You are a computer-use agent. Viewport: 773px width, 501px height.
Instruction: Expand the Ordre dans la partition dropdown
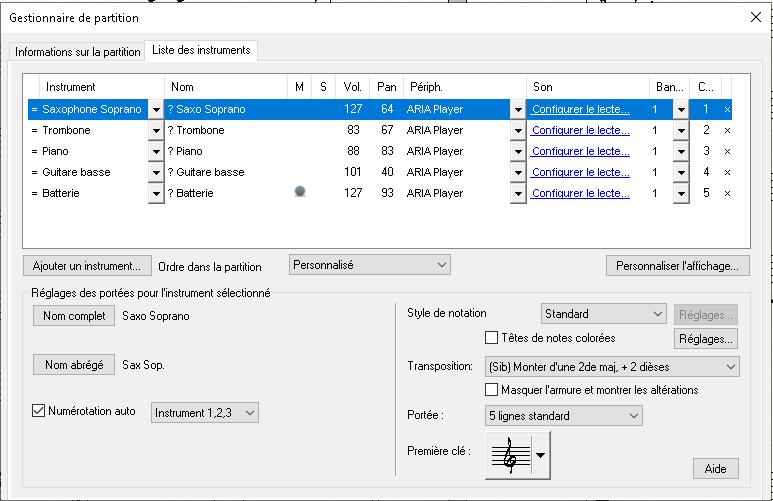[x=369, y=265]
